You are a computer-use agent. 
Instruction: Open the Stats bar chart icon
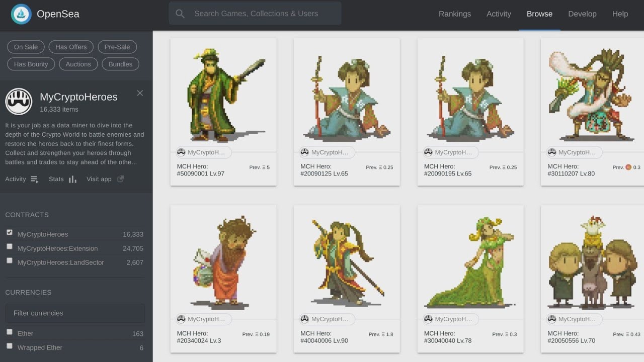[72, 179]
